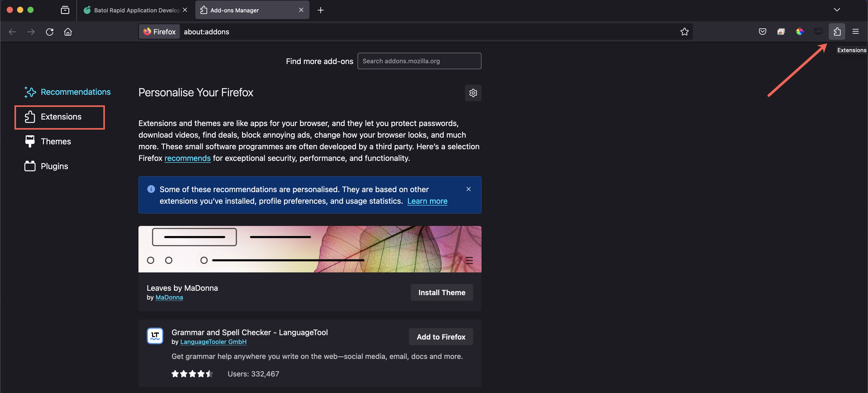Click Users: 332,467 text
The image size is (868, 393).
(253, 374)
